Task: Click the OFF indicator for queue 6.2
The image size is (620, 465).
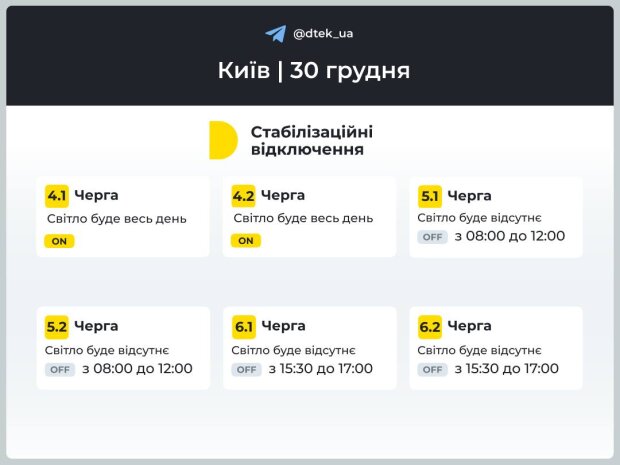Action: [432, 369]
